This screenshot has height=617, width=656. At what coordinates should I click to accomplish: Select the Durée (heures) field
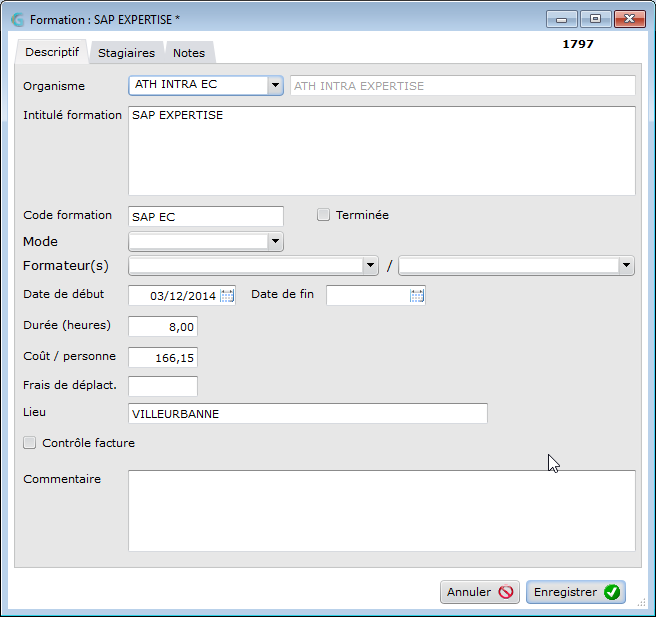tap(163, 326)
